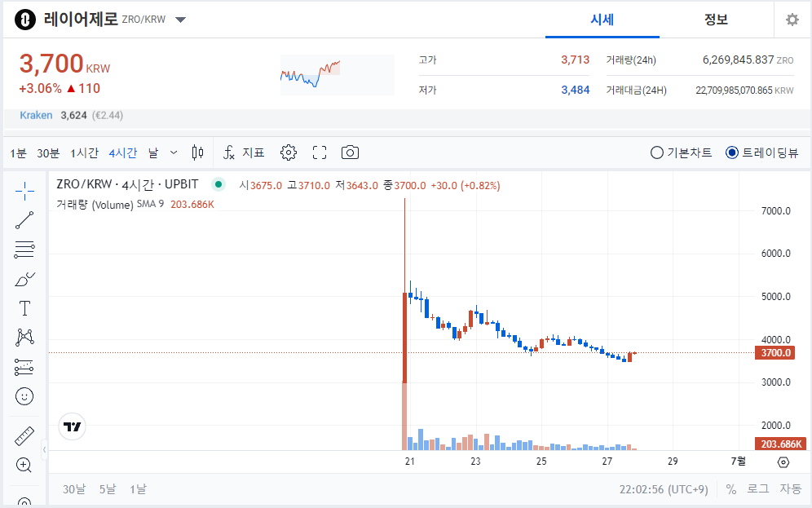
Task: Open the ZRO/KRW coin selector dropdown
Action: point(179,20)
